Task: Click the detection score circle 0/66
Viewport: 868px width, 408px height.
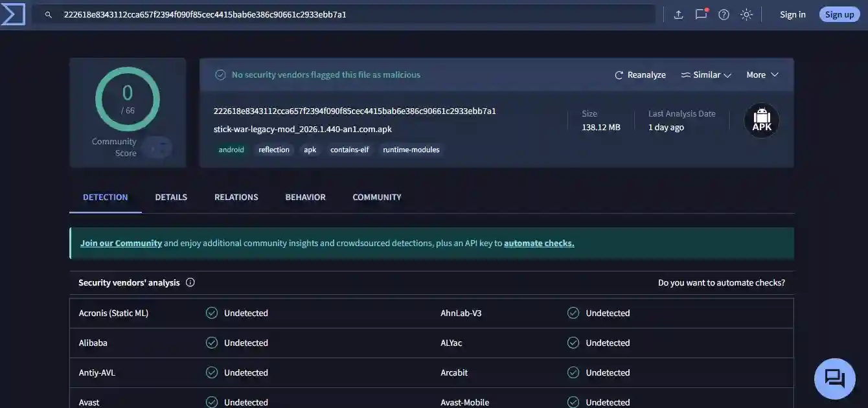Action: [128, 99]
